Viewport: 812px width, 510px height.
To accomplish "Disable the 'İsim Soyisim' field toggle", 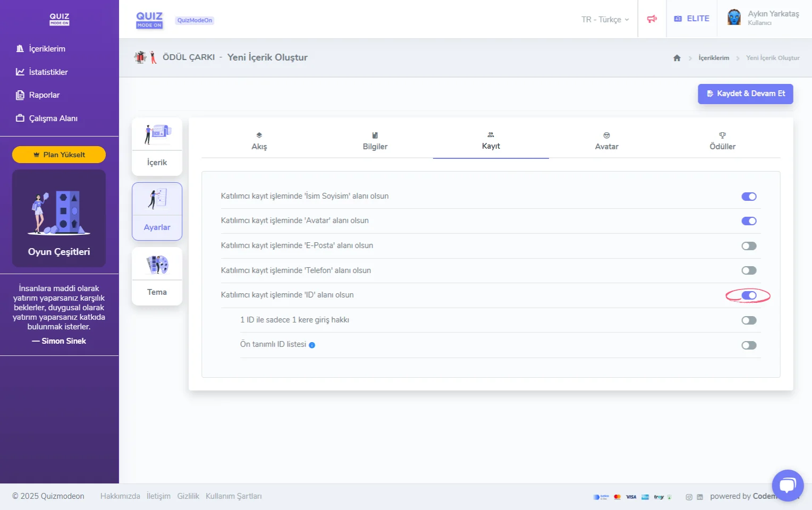I will pos(749,197).
